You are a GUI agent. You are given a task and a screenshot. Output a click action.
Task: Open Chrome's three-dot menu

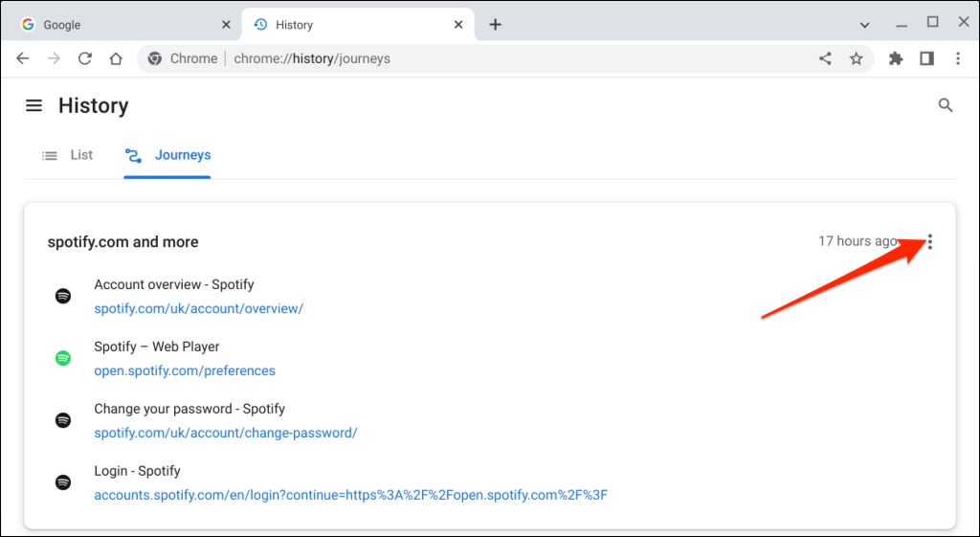pyautogui.click(x=957, y=58)
